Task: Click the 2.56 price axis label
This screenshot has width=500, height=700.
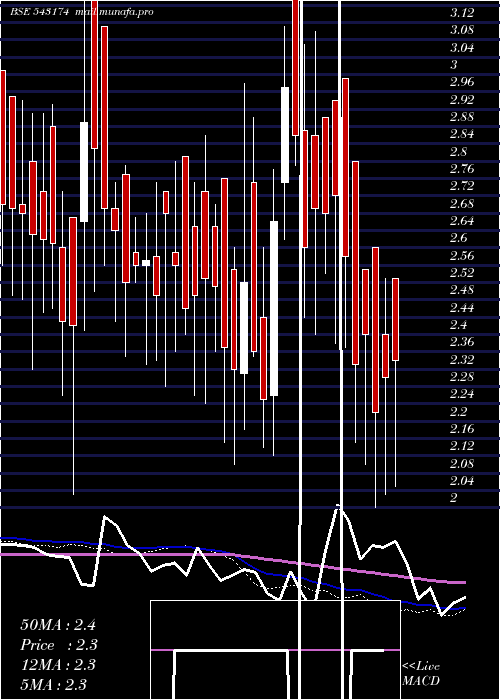Action: pyautogui.click(x=462, y=255)
